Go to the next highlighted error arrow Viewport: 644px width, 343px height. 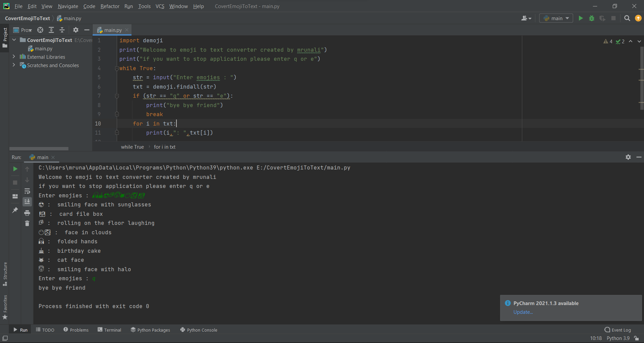tap(639, 41)
